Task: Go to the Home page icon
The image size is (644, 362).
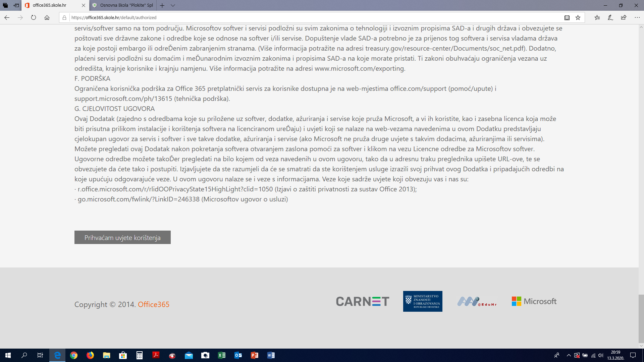Action: (47, 18)
